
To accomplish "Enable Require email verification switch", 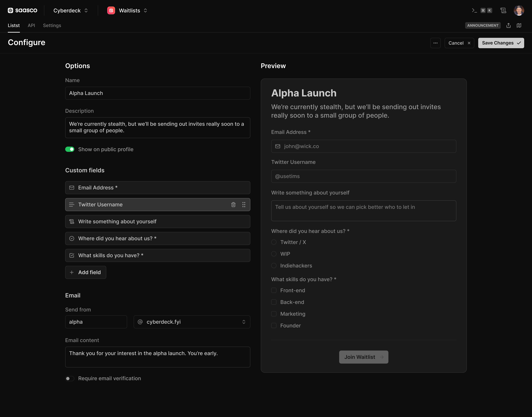I will 70,378.
